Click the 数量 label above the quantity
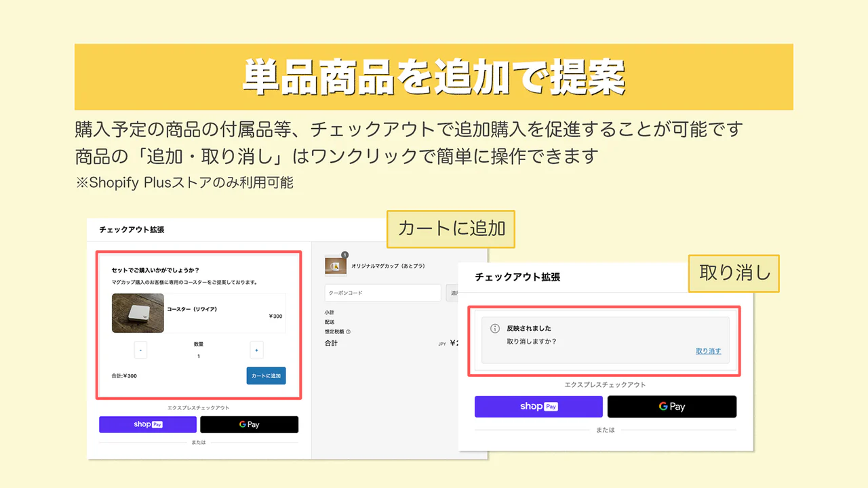This screenshot has width=868, height=488. [x=198, y=344]
